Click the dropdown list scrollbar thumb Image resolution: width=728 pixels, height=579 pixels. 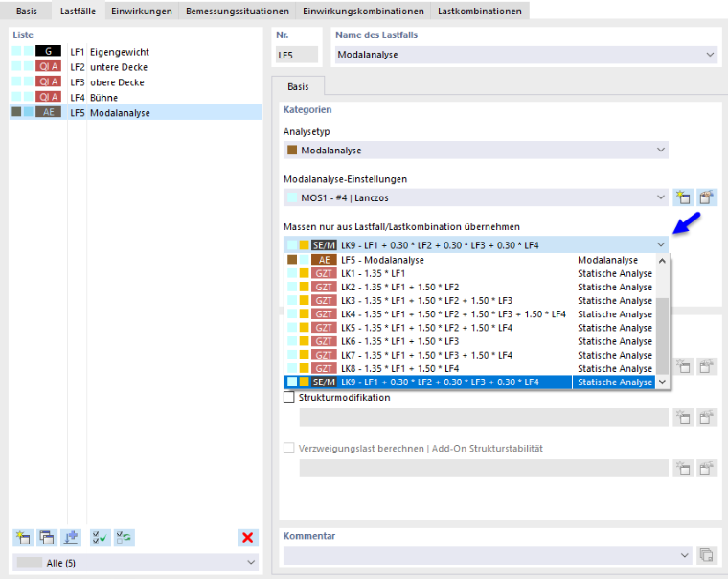point(663,336)
